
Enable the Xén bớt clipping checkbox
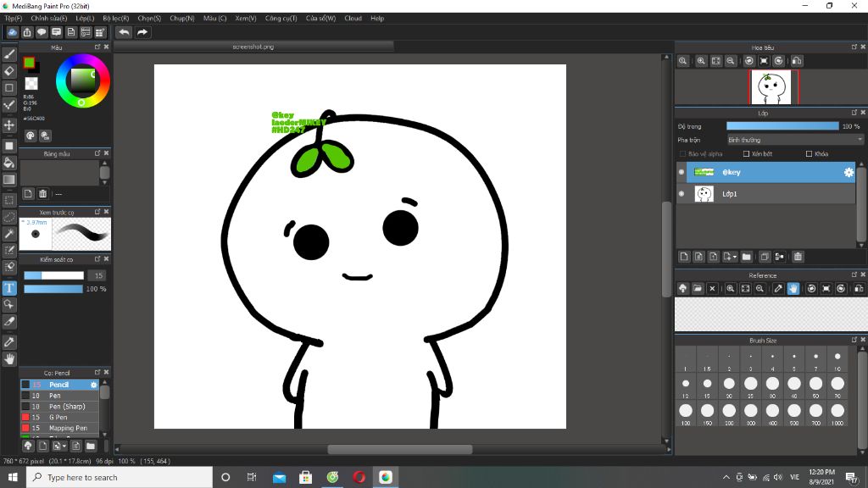(746, 154)
